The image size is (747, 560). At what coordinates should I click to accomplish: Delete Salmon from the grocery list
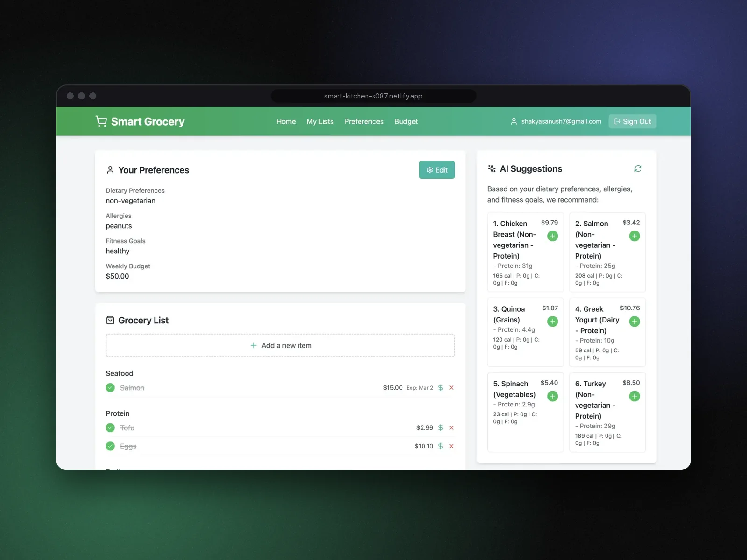(451, 388)
